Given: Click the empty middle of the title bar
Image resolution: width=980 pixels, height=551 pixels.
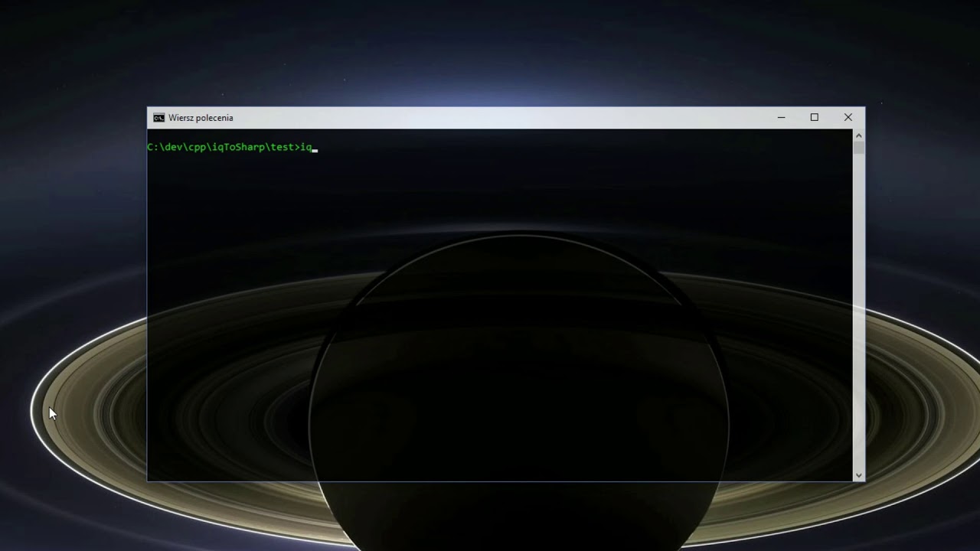Looking at the screenshot, I should [x=498, y=118].
